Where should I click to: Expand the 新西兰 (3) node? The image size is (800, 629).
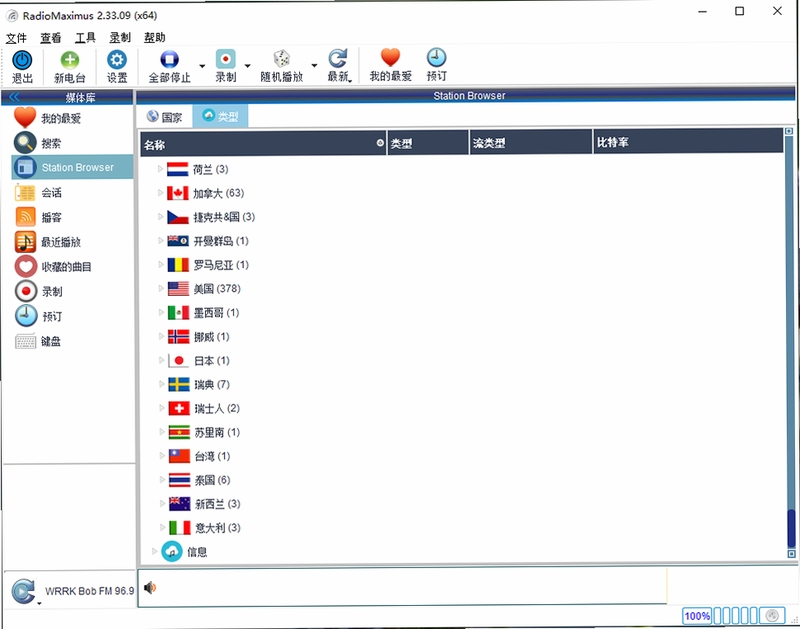162,504
